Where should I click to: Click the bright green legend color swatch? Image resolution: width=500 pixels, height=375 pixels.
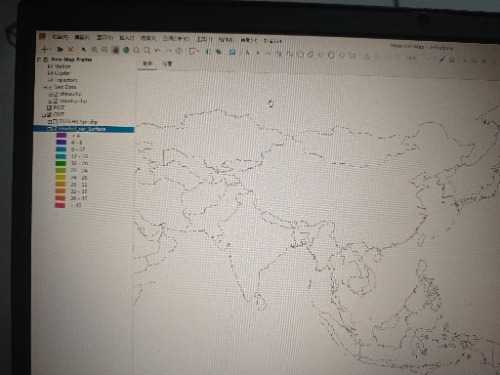[61, 163]
